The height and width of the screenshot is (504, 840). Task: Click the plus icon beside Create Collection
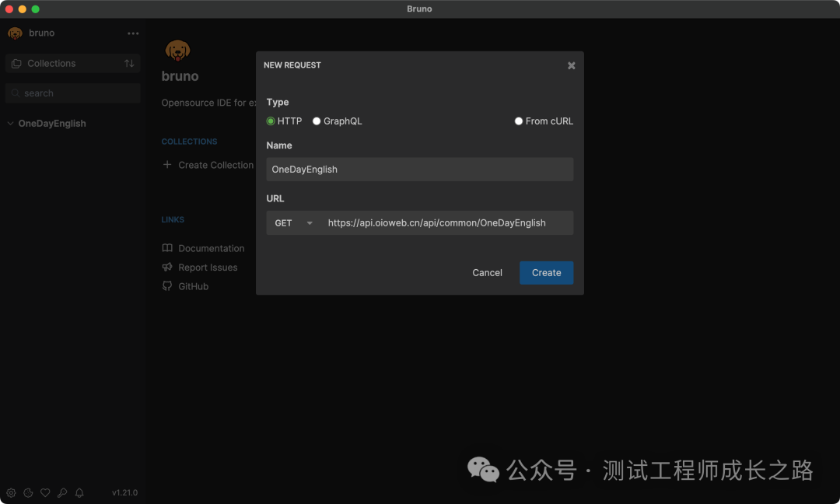(167, 164)
